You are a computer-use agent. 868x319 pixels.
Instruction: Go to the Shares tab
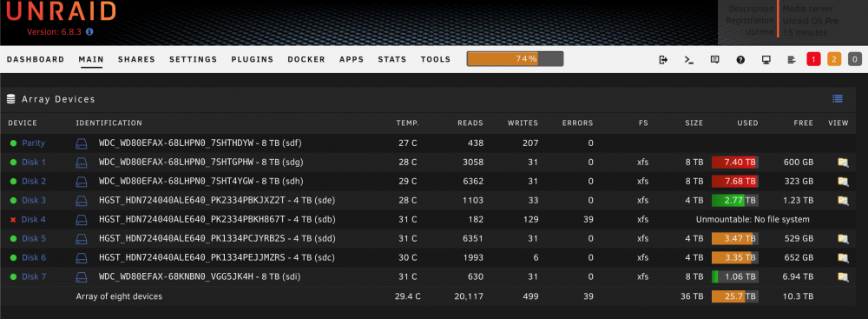136,59
